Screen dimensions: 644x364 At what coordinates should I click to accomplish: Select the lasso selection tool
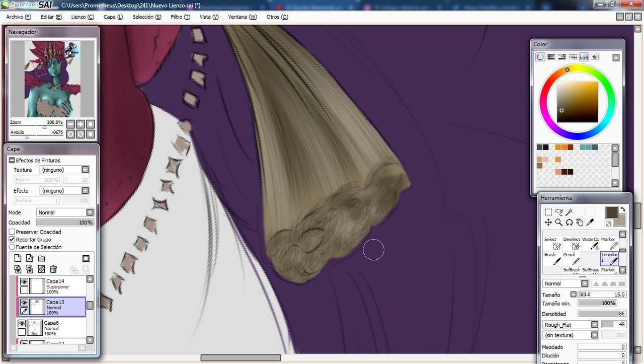click(x=559, y=212)
